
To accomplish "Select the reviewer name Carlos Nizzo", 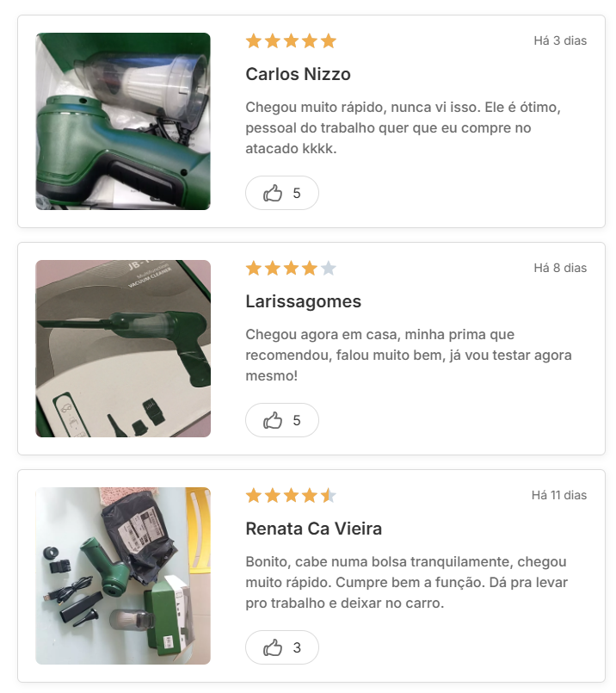I will coord(298,74).
